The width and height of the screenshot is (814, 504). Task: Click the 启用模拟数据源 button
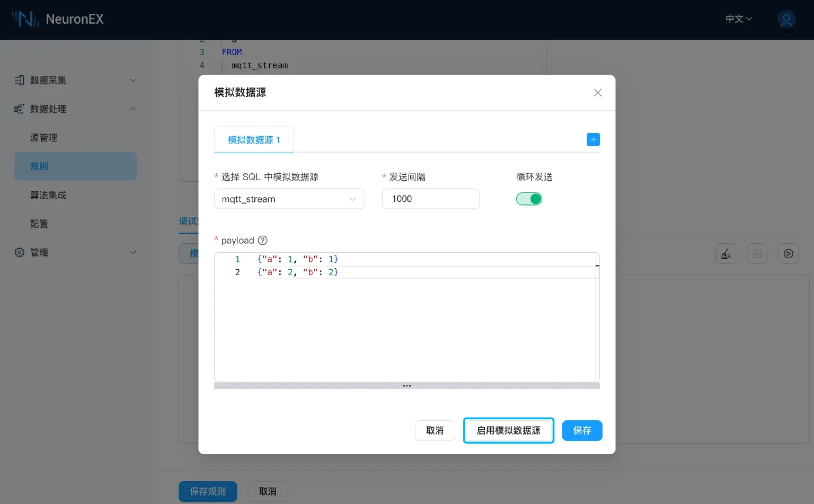pos(508,430)
